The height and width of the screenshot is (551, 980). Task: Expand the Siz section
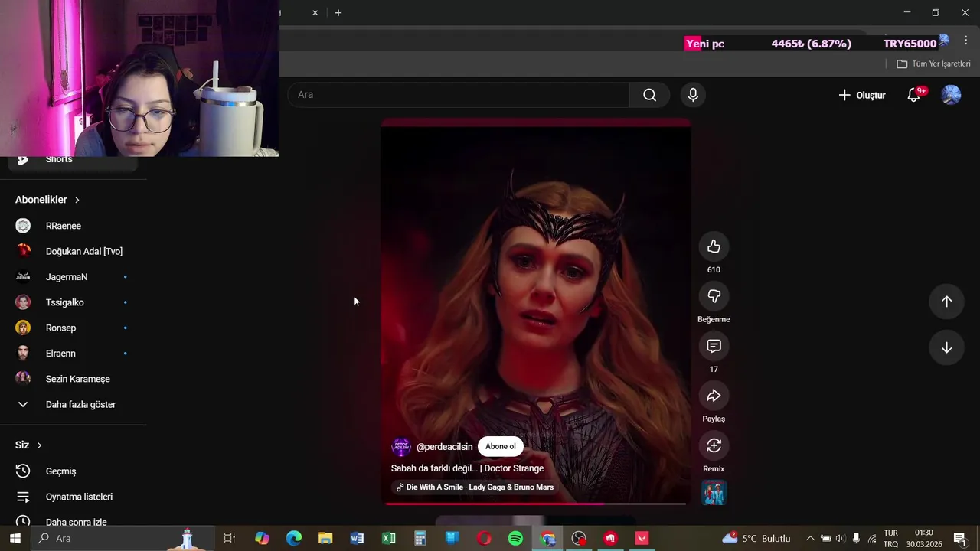click(x=28, y=445)
